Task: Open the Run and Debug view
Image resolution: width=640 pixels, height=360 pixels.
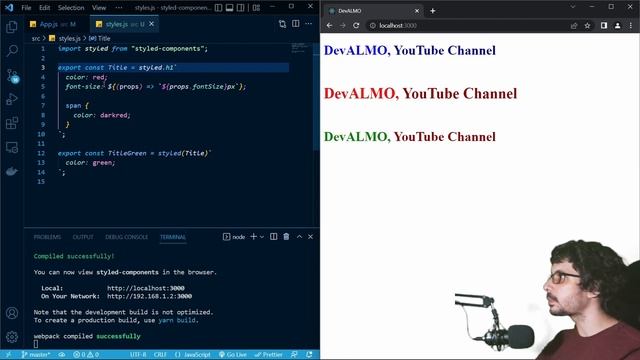Action: 12,99
